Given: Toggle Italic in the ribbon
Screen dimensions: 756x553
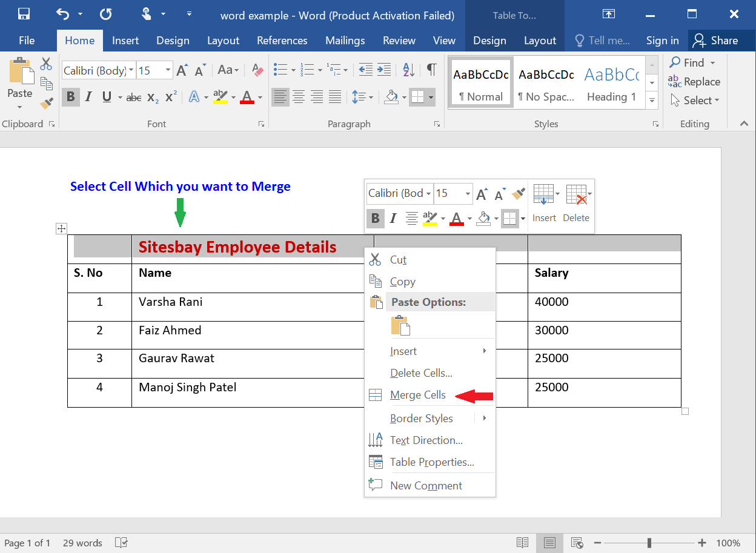Looking at the screenshot, I should [x=88, y=97].
